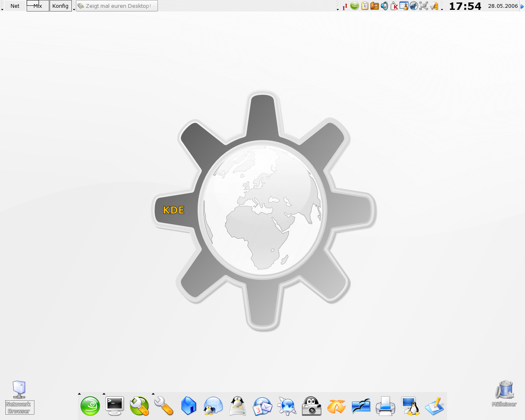Select the 'Zeigt mal euren Desktop!' taskbar entry
525x420 pixels.
[116, 6]
